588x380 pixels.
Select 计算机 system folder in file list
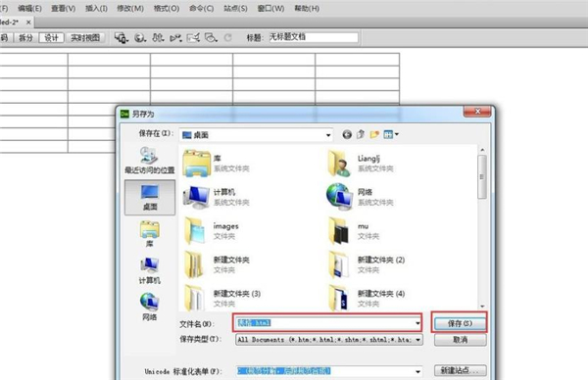click(217, 197)
